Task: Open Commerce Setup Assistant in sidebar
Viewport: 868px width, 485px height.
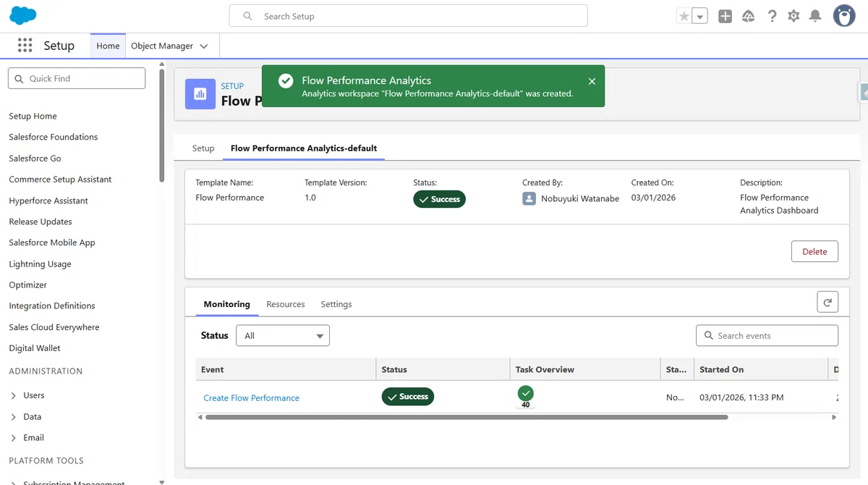Action: pyautogui.click(x=60, y=180)
